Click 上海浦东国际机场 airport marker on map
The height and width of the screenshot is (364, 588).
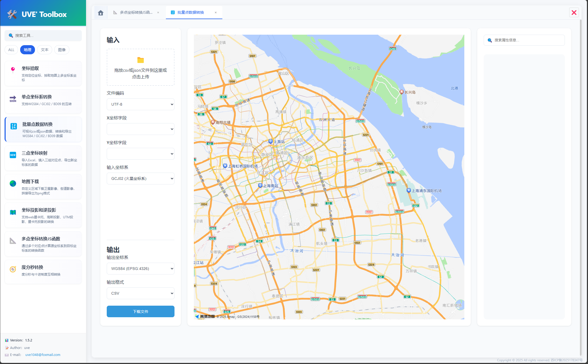(409, 190)
